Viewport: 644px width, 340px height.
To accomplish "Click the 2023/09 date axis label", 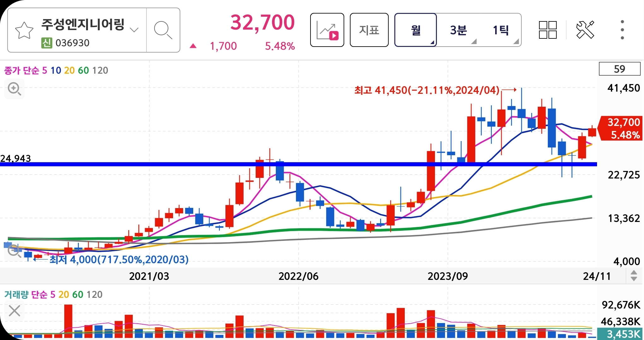I will click(x=448, y=276).
